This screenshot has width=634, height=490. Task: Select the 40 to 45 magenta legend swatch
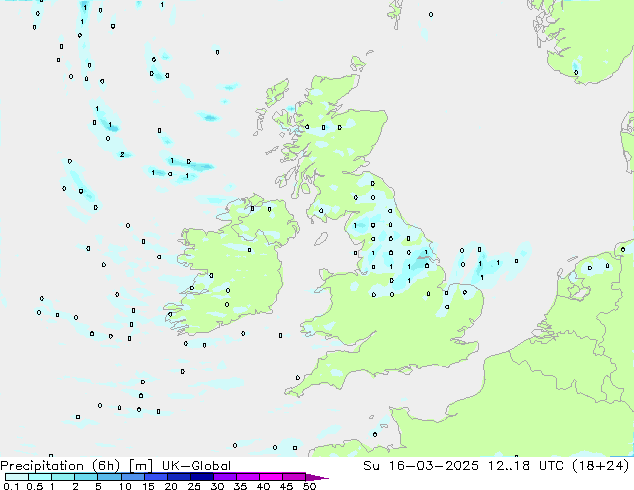pyautogui.click(x=271, y=477)
